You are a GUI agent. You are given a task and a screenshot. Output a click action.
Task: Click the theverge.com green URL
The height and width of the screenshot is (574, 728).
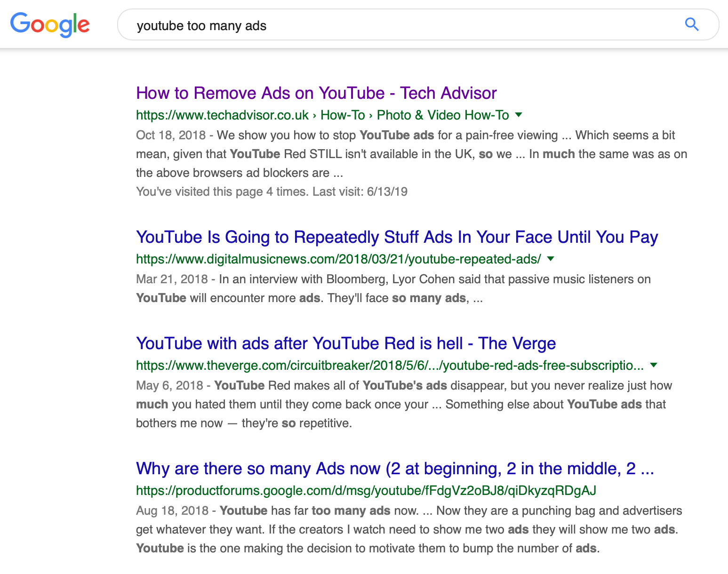pyautogui.click(x=390, y=366)
